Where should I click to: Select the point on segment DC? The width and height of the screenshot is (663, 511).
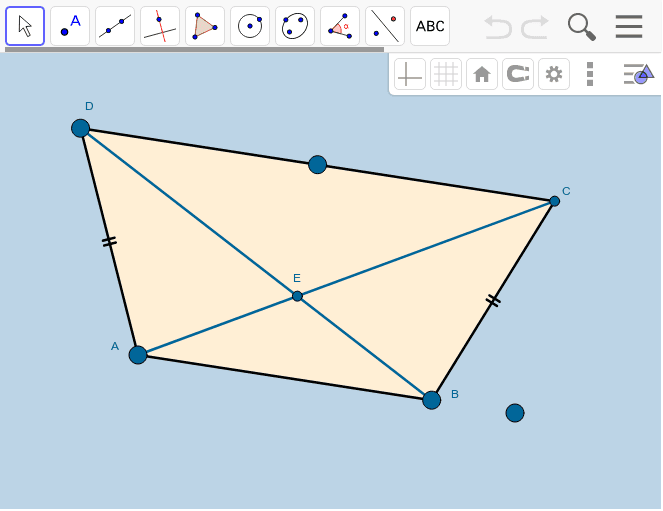pos(317,164)
